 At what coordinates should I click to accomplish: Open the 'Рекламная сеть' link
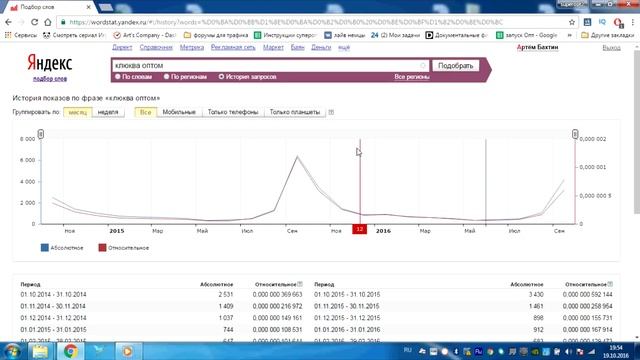[x=233, y=47]
